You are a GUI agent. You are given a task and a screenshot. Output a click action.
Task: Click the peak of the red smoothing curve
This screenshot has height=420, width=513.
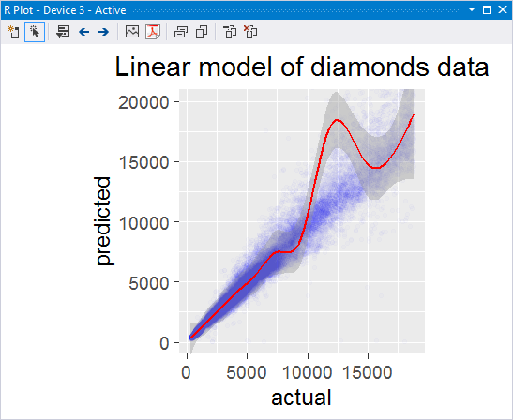(338, 120)
